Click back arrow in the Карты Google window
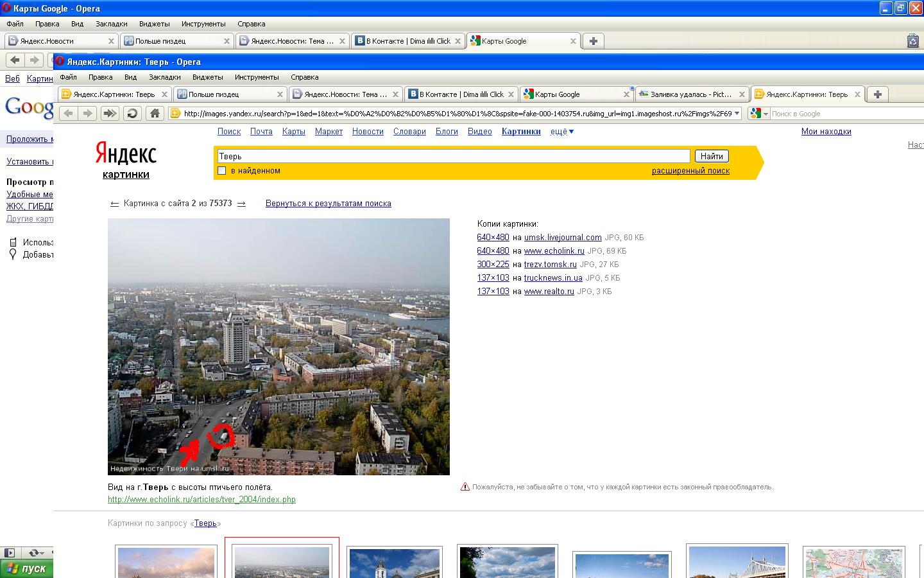Viewport: 924px width, 578px height. pos(15,60)
